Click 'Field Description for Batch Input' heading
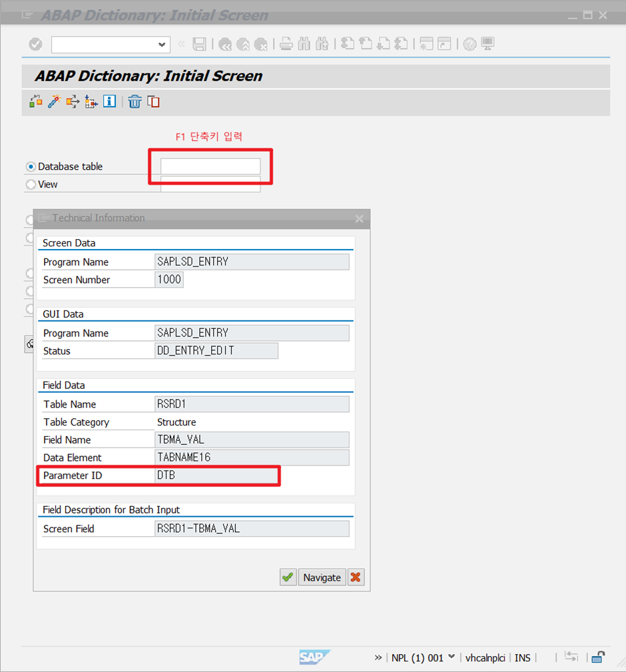 pyautogui.click(x=111, y=509)
